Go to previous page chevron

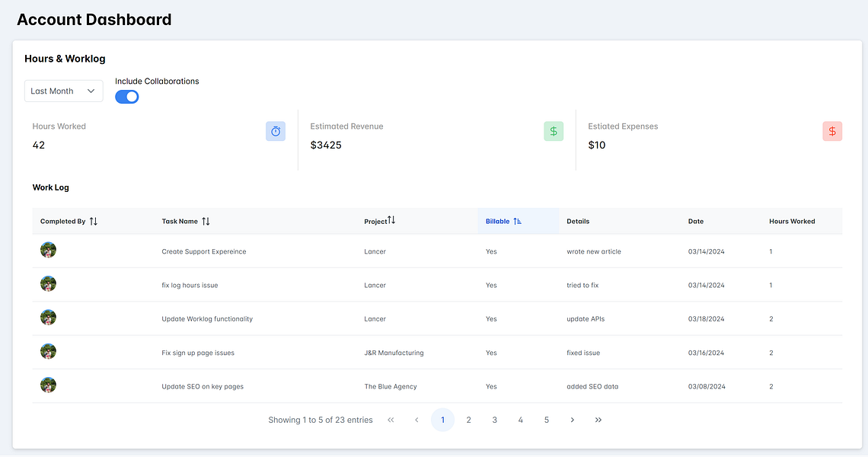(416, 420)
